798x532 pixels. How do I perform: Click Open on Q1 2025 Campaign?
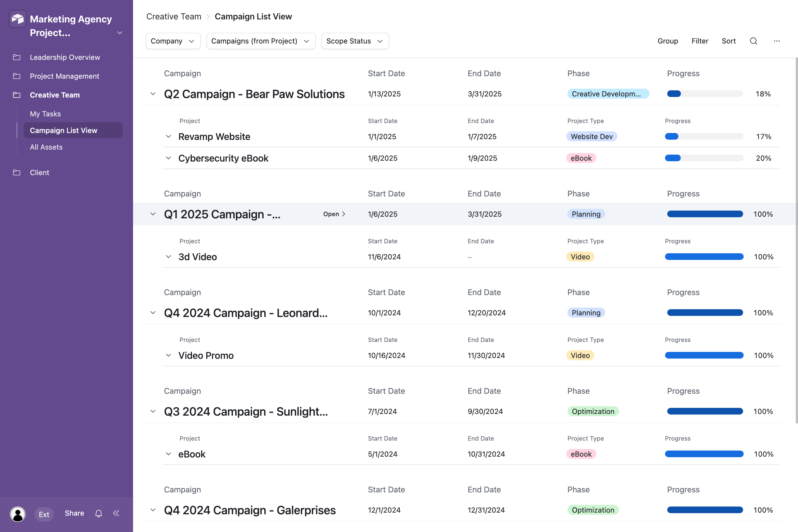(334, 214)
